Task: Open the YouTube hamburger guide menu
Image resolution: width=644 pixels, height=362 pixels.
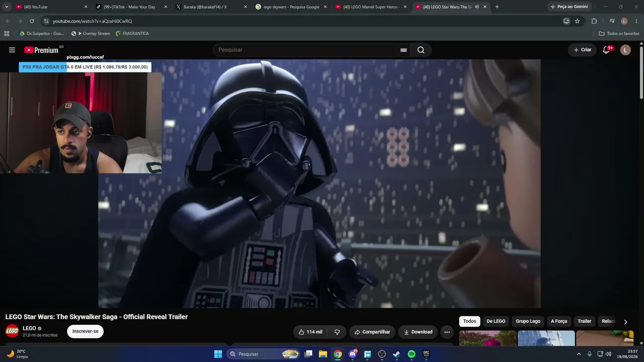Action: pos(12,50)
